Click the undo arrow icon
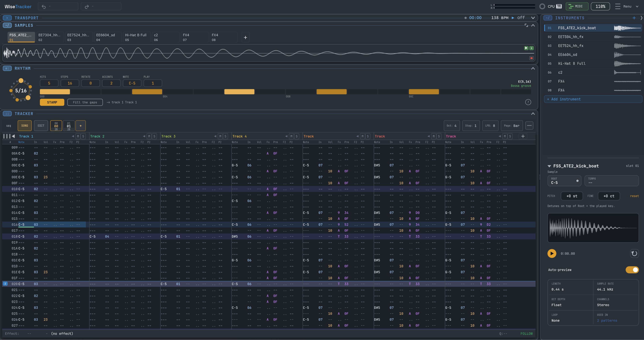644x340 pixels. pos(44,7)
